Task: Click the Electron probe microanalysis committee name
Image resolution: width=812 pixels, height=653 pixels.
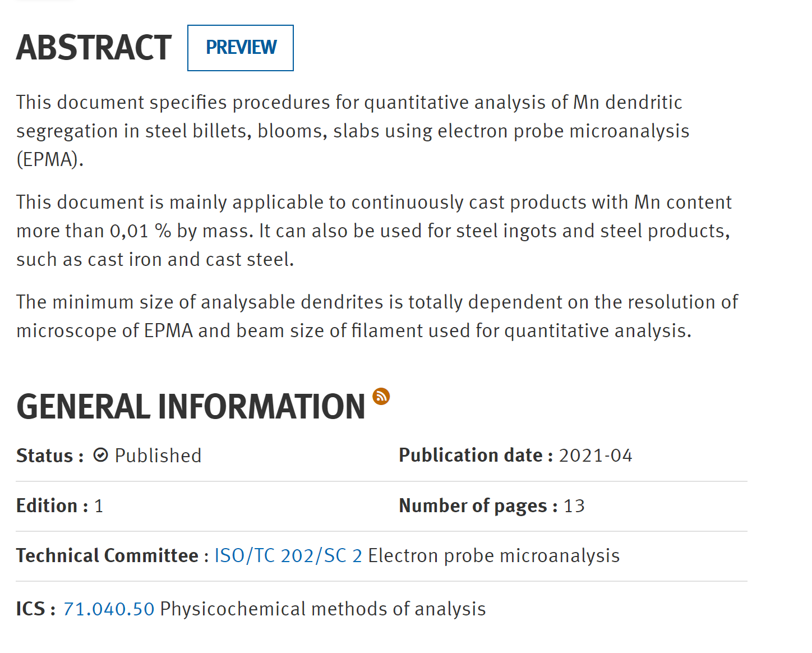Action: pyautogui.click(x=493, y=555)
